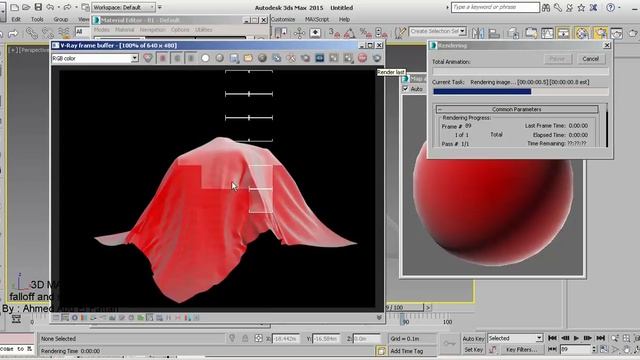Screen dimensions: 640x360
Task: Click the red stop rendering icon
Action: point(362,58)
